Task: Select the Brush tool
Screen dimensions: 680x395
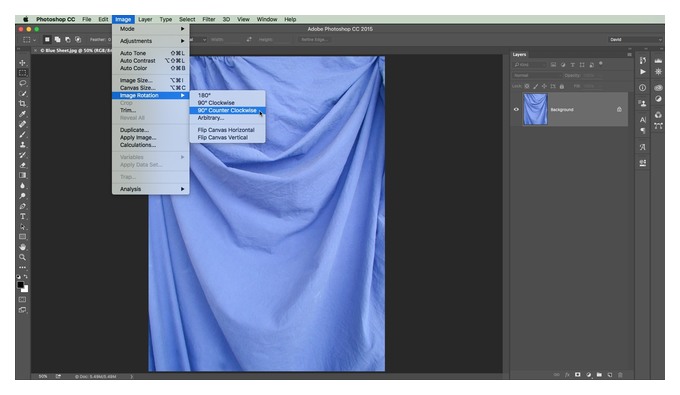Action: coord(23,134)
